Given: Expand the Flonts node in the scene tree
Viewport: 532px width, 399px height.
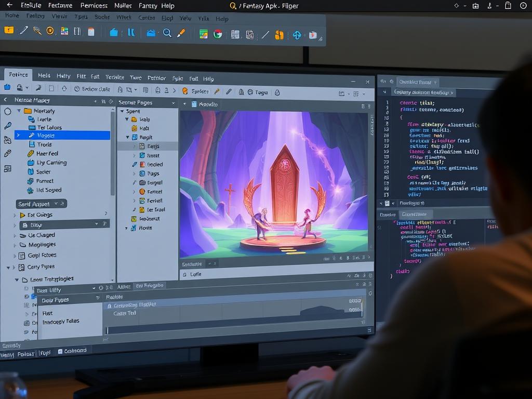Looking at the screenshot, I should pos(127,228).
